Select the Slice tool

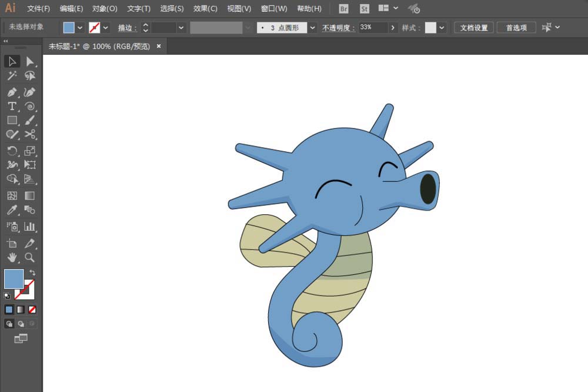29,243
